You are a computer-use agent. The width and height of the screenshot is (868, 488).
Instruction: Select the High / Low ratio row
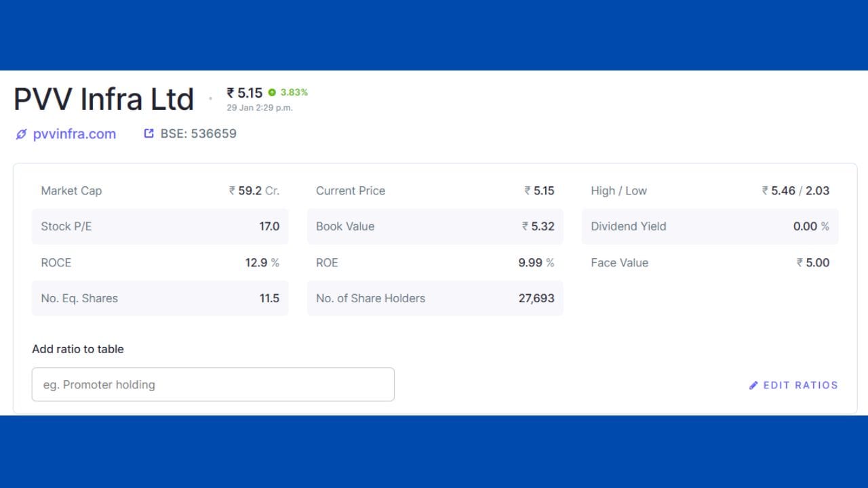click(x=710, y=191)
